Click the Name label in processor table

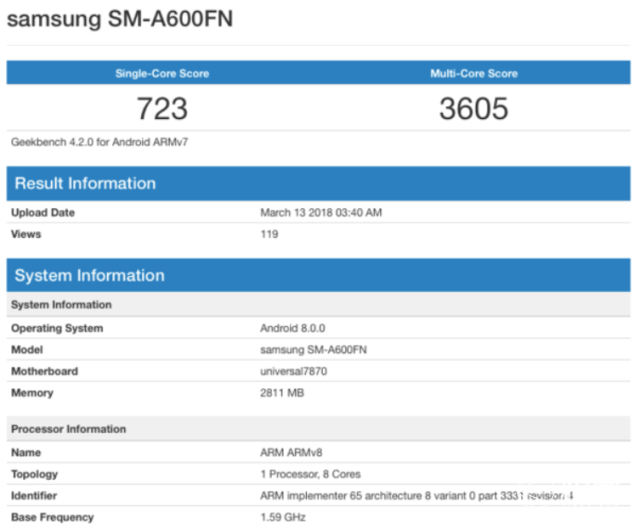pyautogui.click(x=26, y=452)
